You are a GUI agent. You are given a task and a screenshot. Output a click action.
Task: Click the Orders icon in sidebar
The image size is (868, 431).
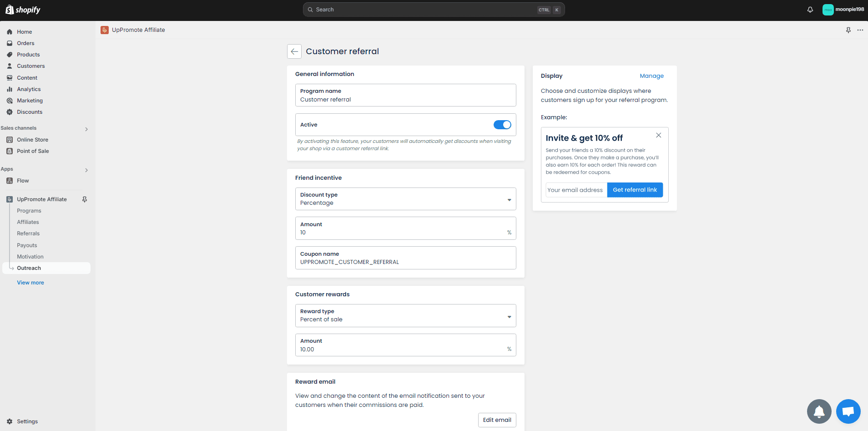click(x=10, y=43)
